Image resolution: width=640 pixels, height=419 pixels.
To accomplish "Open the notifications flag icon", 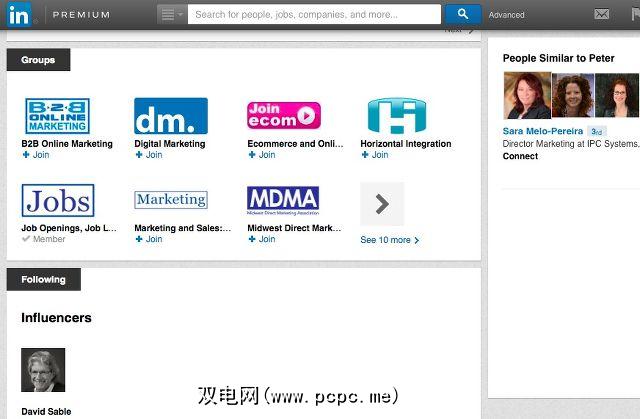I will 636,14.
